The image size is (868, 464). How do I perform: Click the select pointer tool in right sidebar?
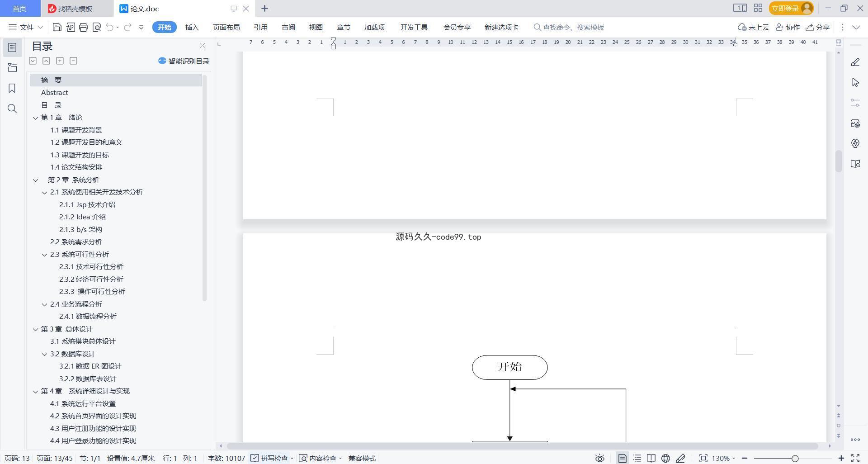(x=855, y=82)
